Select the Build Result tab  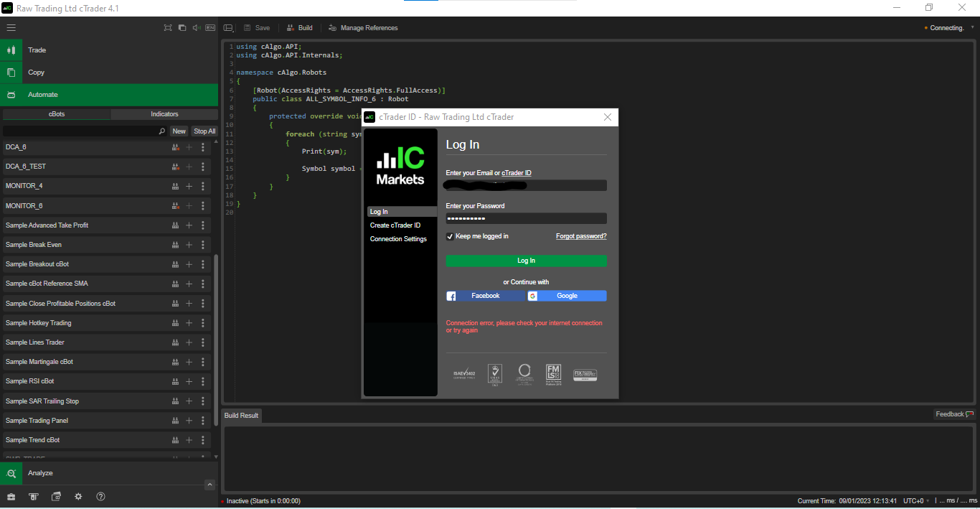[x=241, y=416]
